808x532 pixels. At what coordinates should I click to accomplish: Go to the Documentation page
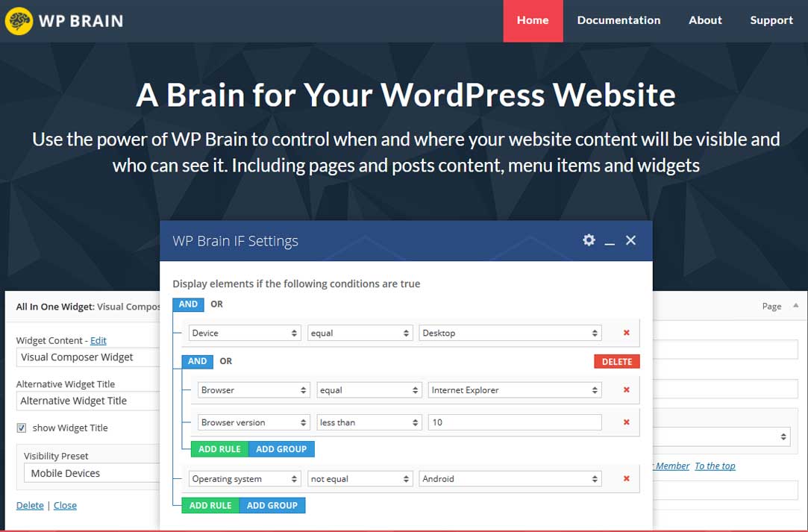tap(618, 20)
